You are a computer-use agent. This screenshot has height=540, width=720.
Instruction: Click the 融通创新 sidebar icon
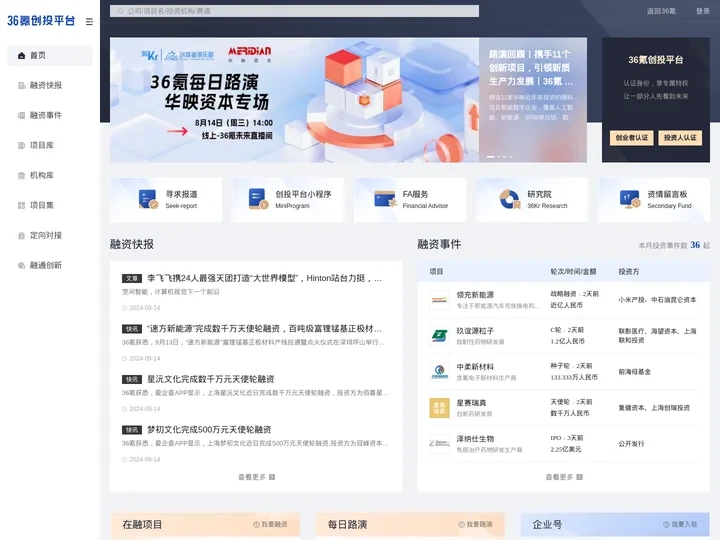pos(21,265)
